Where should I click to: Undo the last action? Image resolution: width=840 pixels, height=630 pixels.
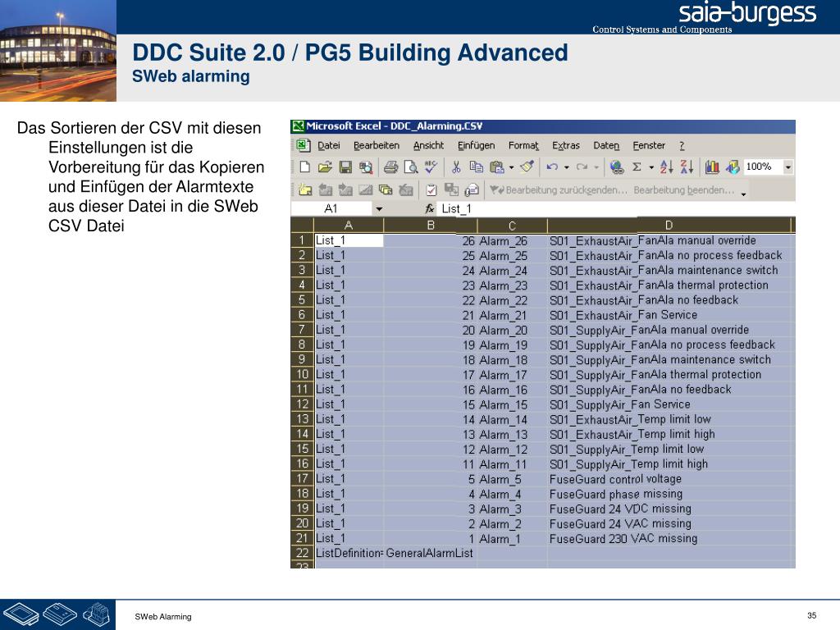[x=552, y=167]
